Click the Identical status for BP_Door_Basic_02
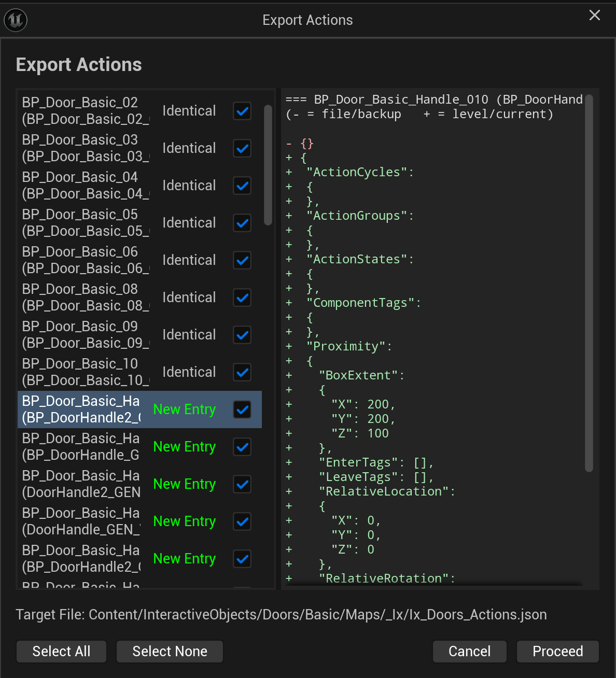Screen dimensions: 616x678 pyautogui.click(x=189, y=111)
